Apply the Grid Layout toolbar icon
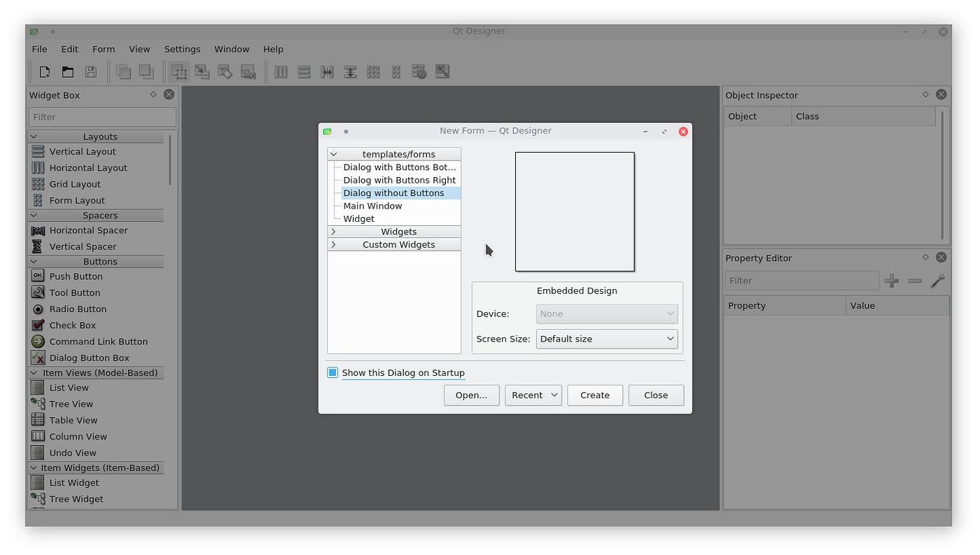The image size is (980, 555). [373, 71]
